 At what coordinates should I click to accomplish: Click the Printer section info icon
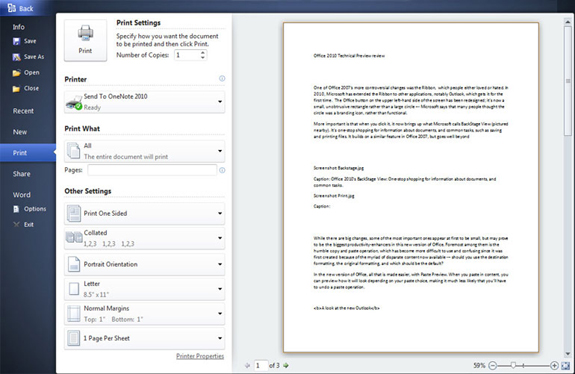click(x=222, y=78)
